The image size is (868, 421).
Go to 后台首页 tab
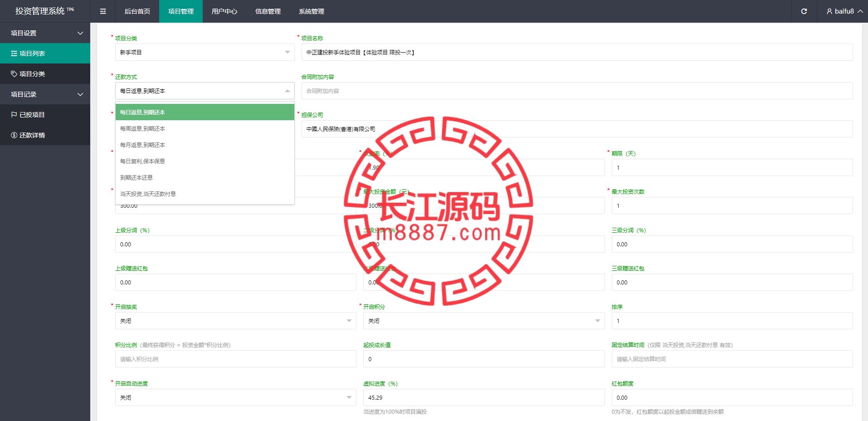137,11
